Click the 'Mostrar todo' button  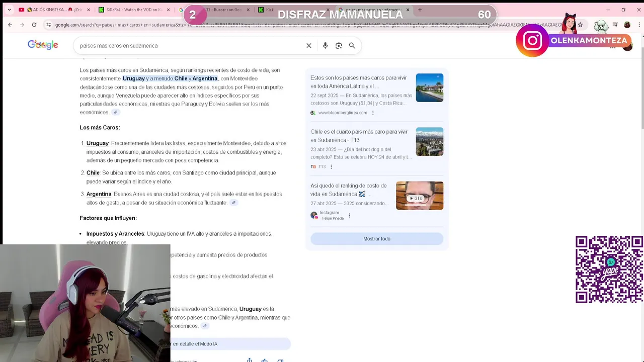[377, 239]
